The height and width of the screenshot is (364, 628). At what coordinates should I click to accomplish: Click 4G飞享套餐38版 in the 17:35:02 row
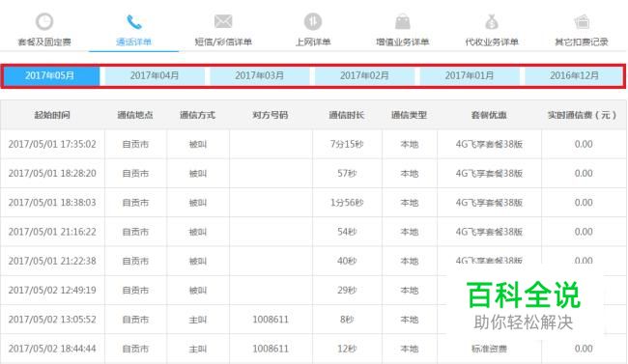click(x=489, y=144)
